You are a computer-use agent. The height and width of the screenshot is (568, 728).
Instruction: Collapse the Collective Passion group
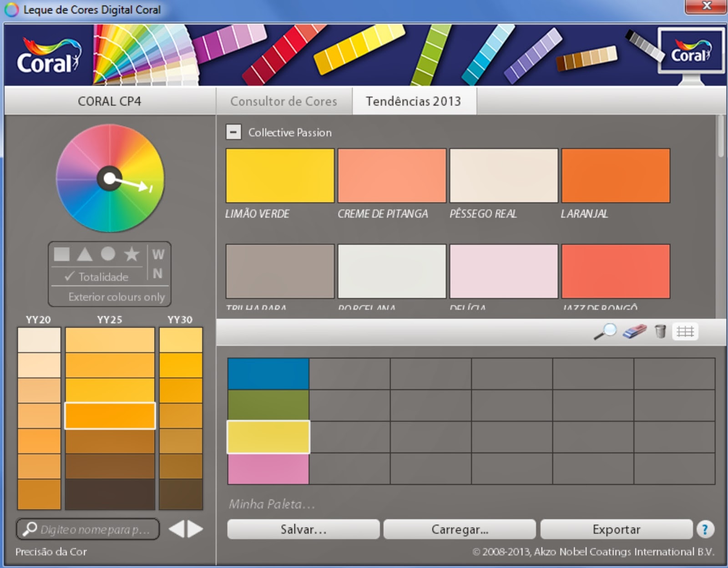point(233,132)
